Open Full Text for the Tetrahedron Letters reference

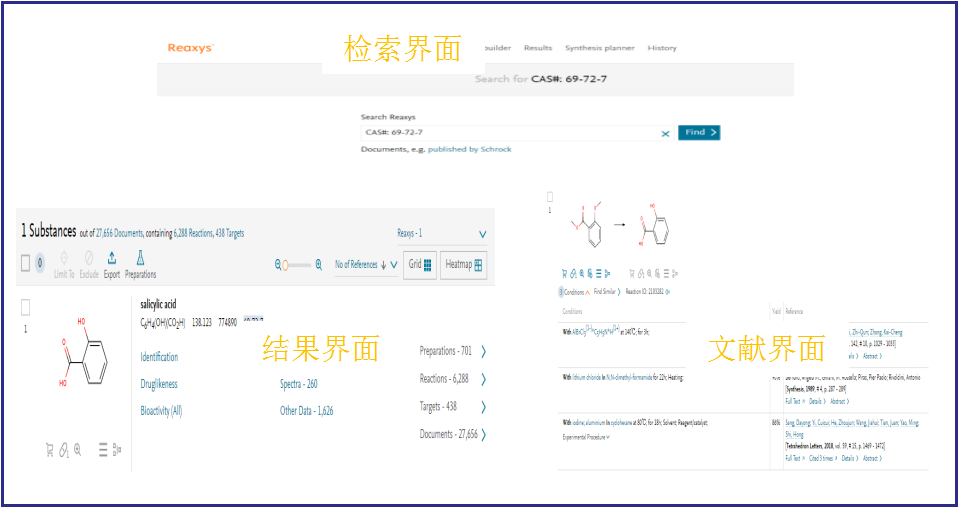794,458
